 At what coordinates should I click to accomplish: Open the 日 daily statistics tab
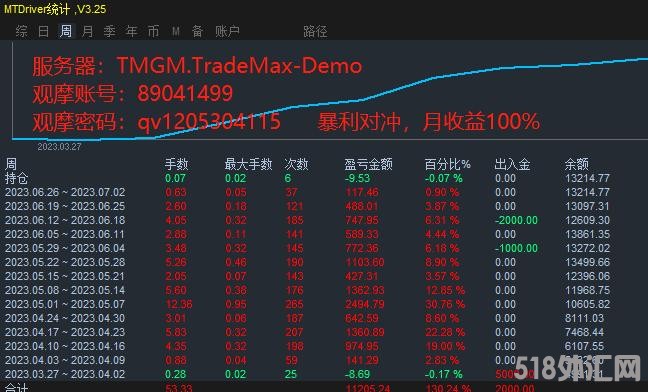point(43,31)
